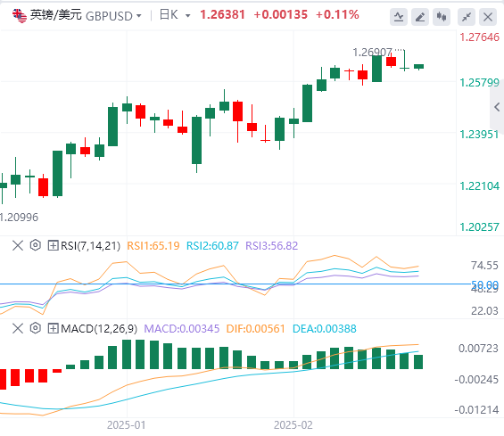Viewport: 504px width, 436px height.
Task: Switch chart type with candlestick icon
Action: (442, 17)
